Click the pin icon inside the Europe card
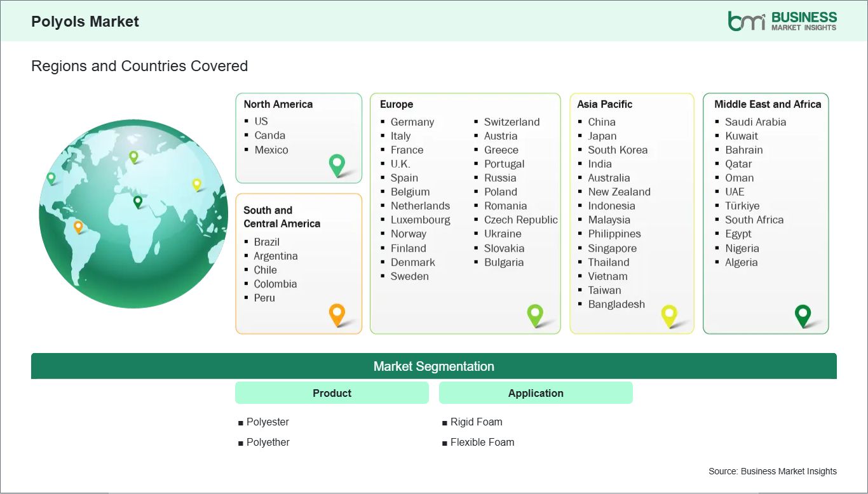The image size is (868, 494). [536, 314]
